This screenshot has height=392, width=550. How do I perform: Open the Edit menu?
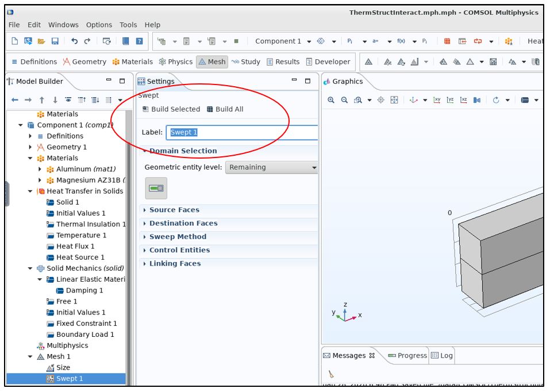(34, 25)
